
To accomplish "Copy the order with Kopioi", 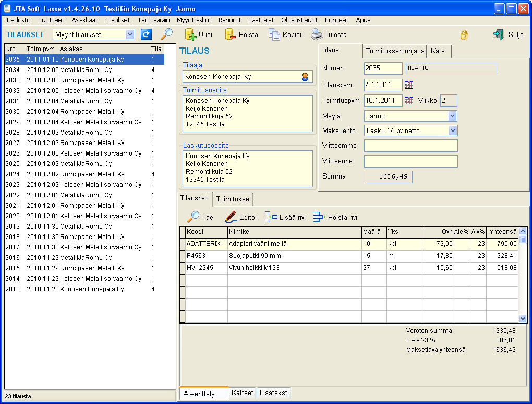I will pyautogui.click(x=285, y=34).
